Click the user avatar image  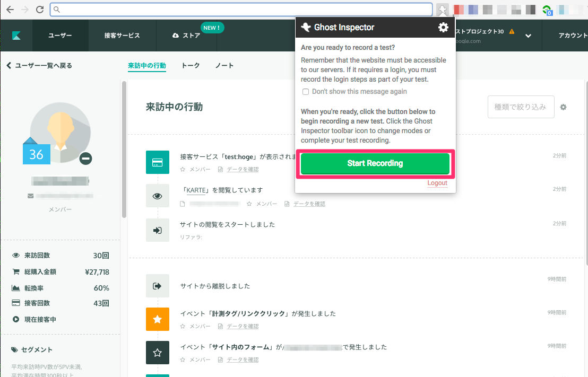point(60,132)
